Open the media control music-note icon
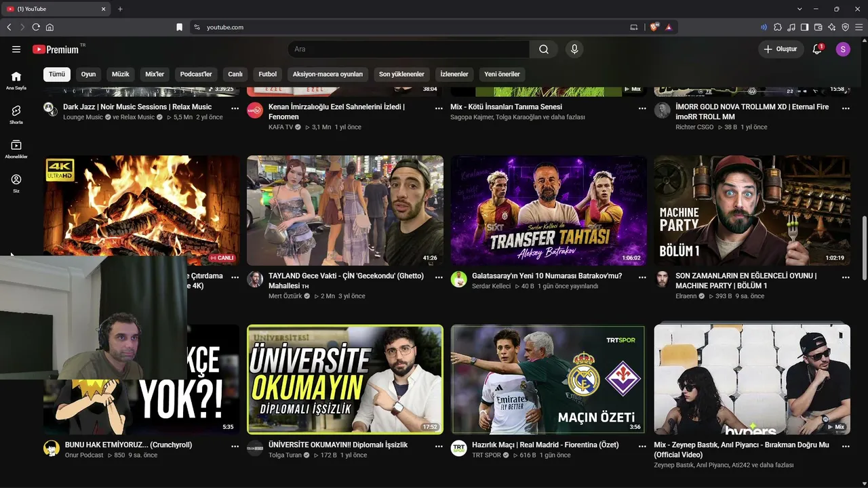868x488 pixels. [x=791, y=27]
